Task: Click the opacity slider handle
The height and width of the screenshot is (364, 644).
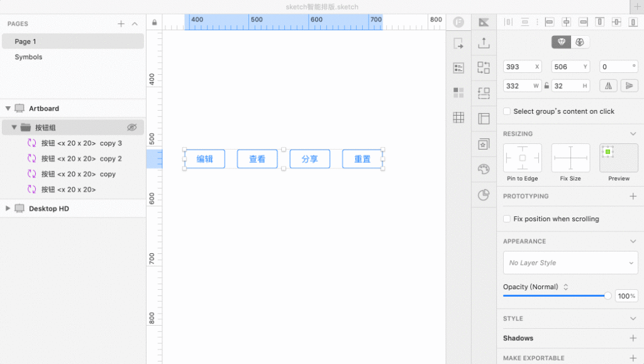Action: (x=608, y=295)
